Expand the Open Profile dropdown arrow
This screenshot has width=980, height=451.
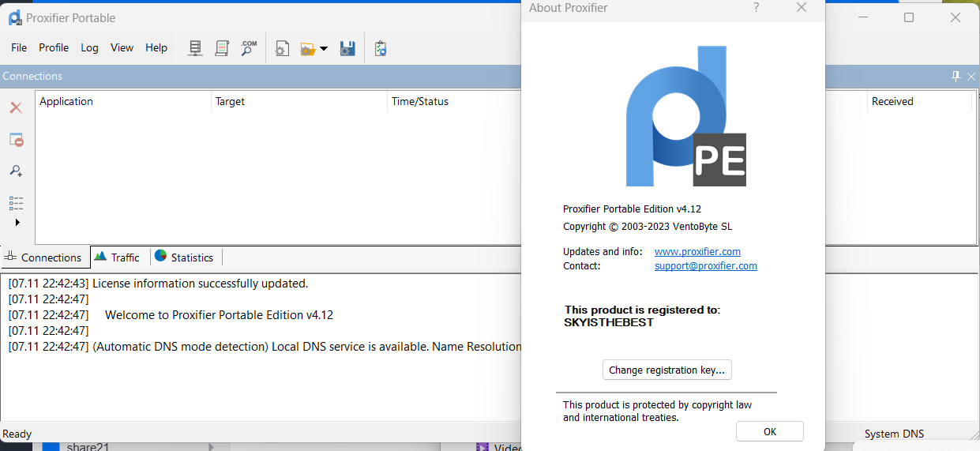point(324,49)
